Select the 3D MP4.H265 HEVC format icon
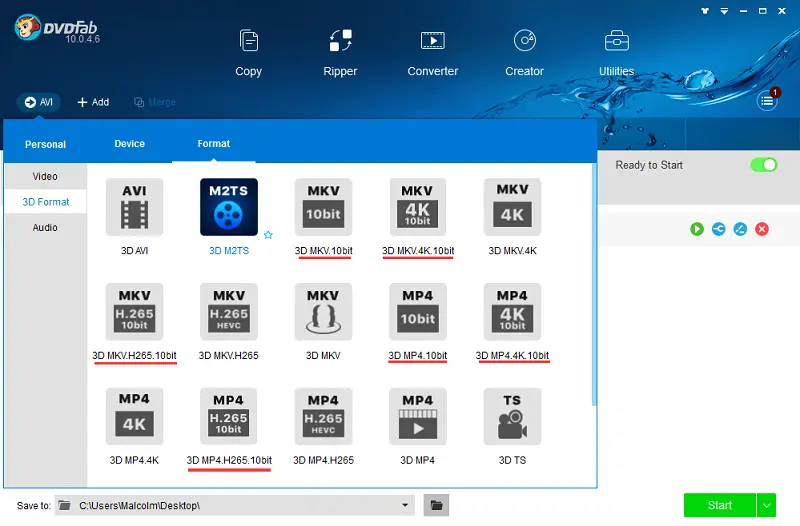 tap(323, 416)
